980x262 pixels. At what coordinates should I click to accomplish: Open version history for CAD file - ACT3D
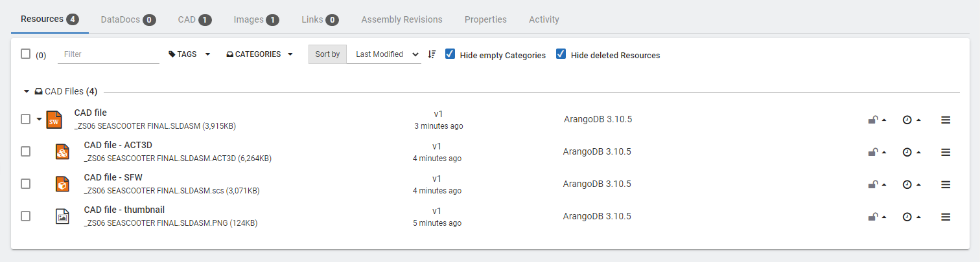911,152
